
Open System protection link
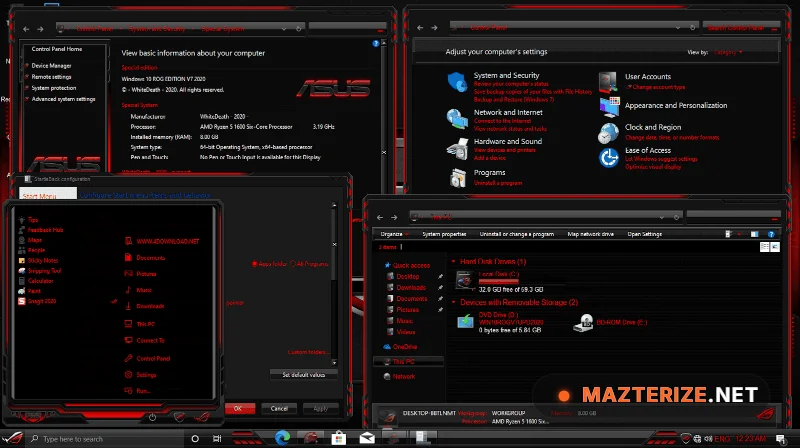point(54,88)
